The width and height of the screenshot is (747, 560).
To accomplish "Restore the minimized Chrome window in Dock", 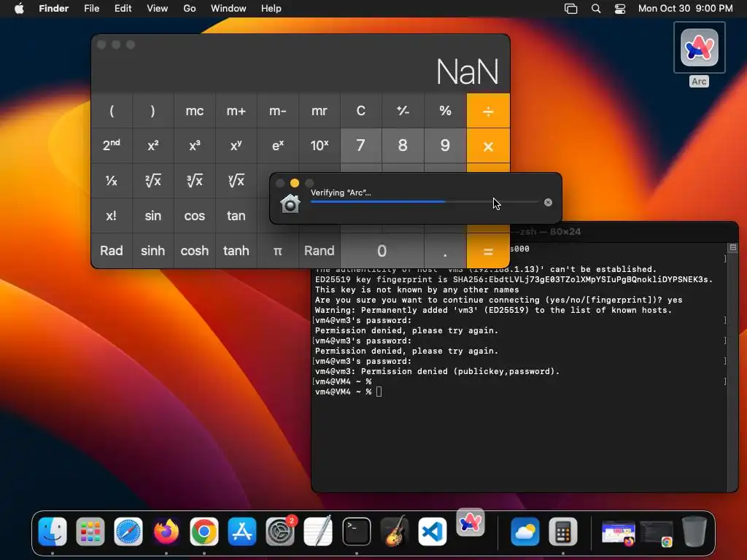I will point(657,533).
